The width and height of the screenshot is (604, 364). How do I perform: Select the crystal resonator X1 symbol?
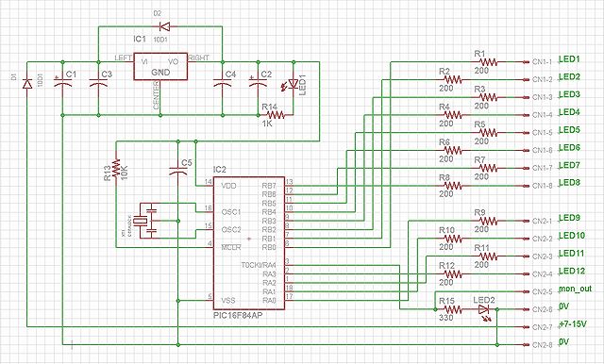(146, 221)
